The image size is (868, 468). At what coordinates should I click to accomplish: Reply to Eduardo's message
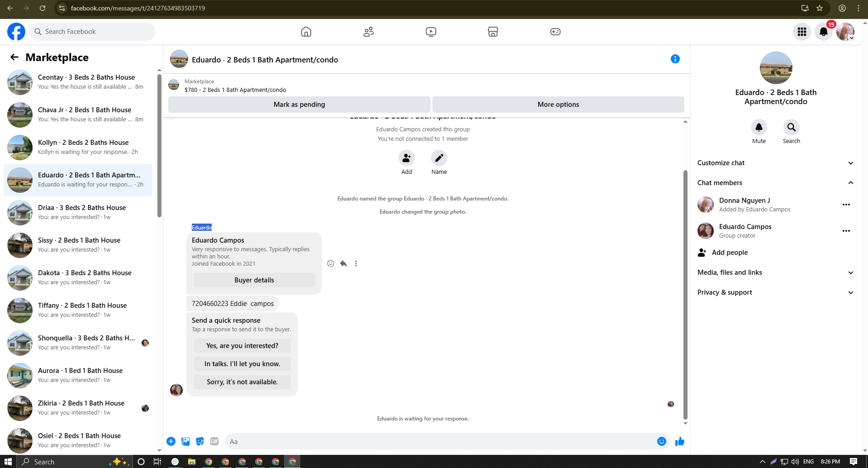(343, 263)
